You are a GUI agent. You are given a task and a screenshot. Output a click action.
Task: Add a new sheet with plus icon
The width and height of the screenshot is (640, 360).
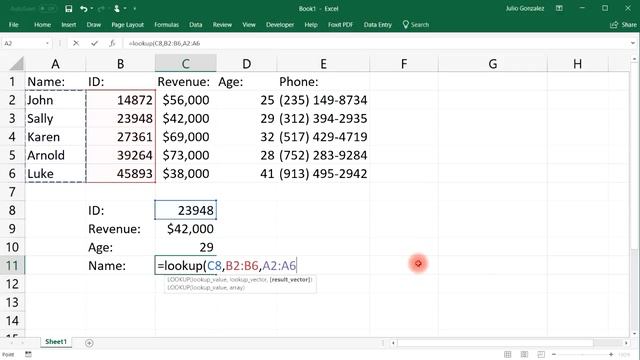[x=89, y=343]
